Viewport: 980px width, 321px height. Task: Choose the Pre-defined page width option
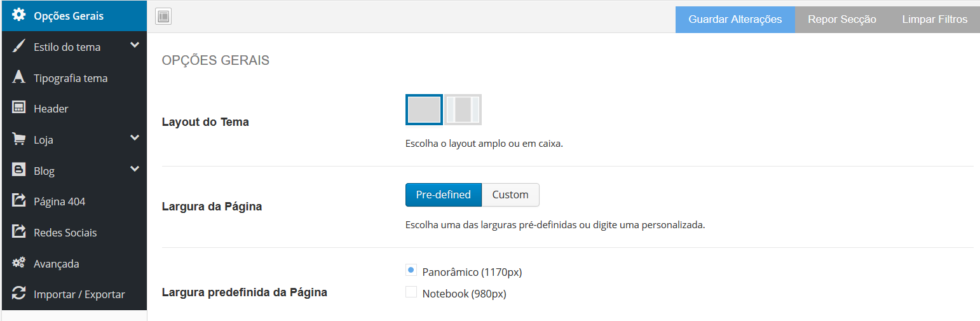click(x=443, y=195)
